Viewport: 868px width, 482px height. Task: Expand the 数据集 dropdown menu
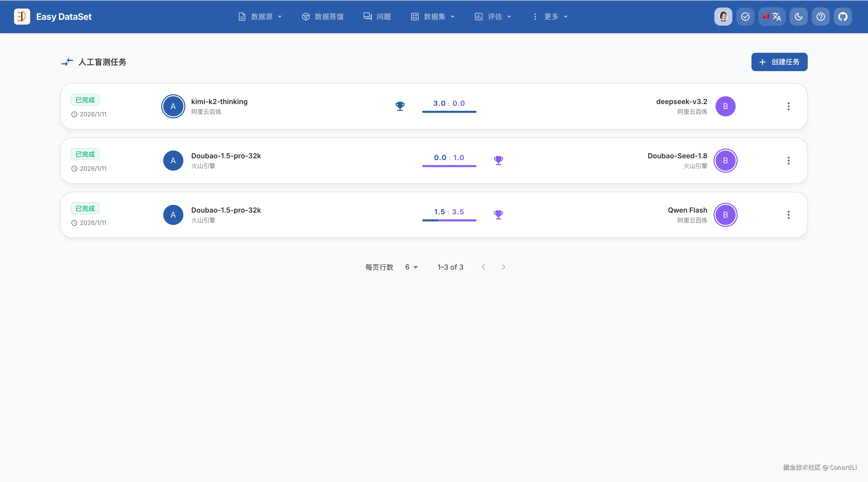click(433, 17)
